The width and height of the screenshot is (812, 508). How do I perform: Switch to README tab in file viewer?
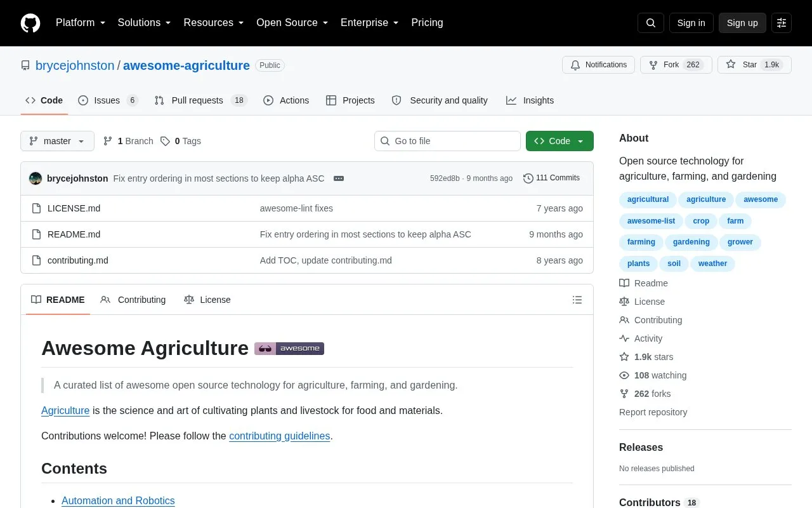(x=58, y=300)
